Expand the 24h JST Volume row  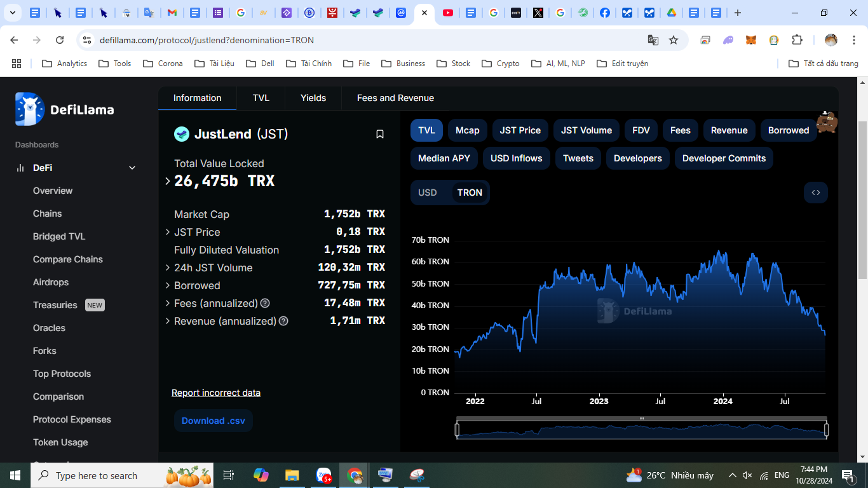[x=168, y=268]
